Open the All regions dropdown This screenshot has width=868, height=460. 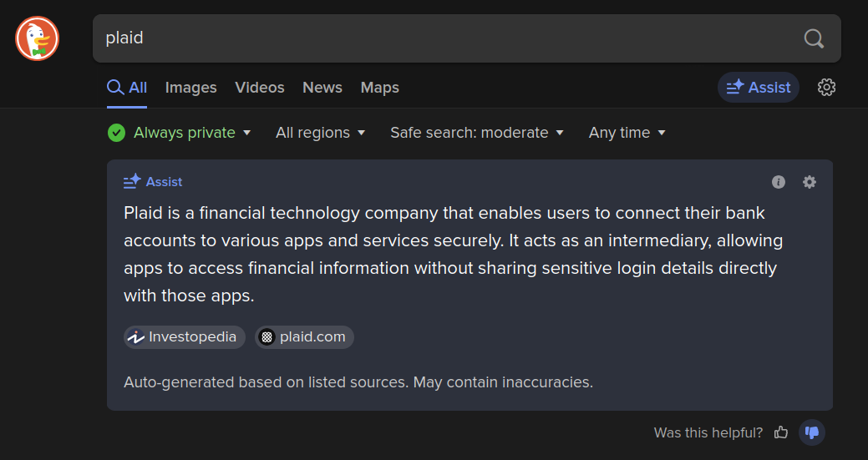click(x=321, y=133)
